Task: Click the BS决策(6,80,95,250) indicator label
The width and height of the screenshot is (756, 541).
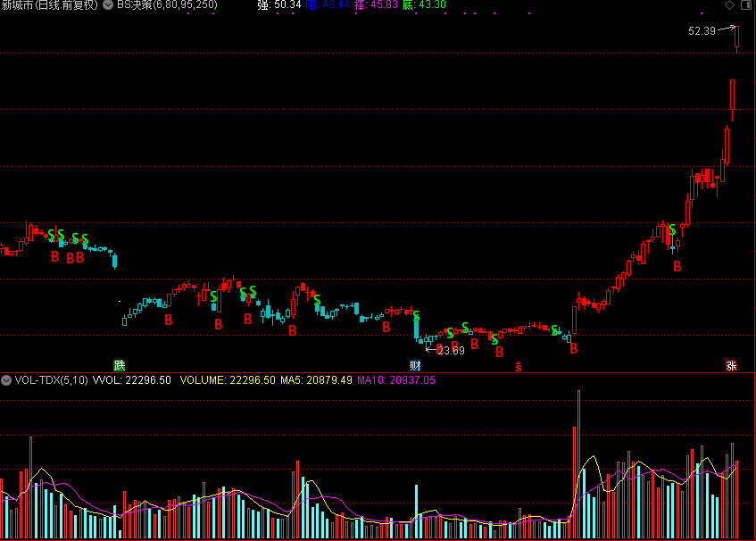Action: click(167, 4)
